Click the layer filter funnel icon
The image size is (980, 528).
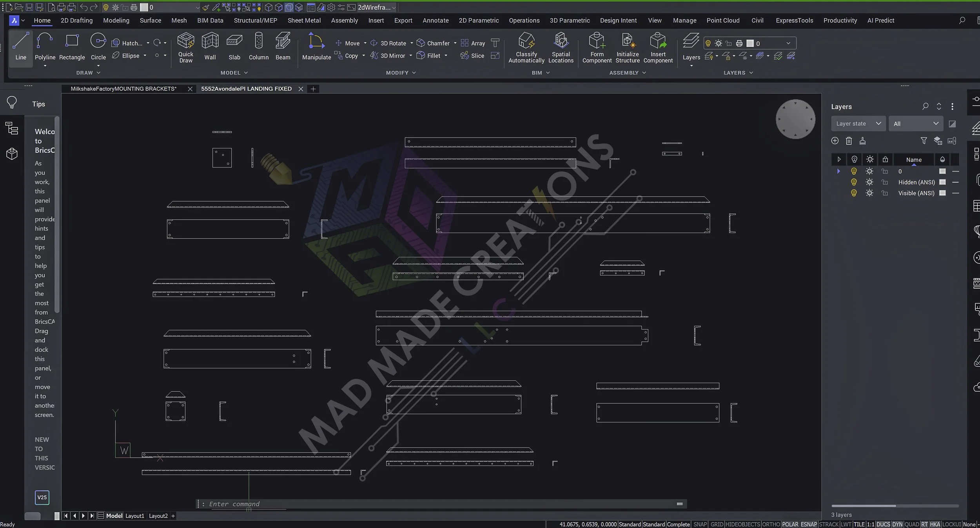(x=924, y=141)
